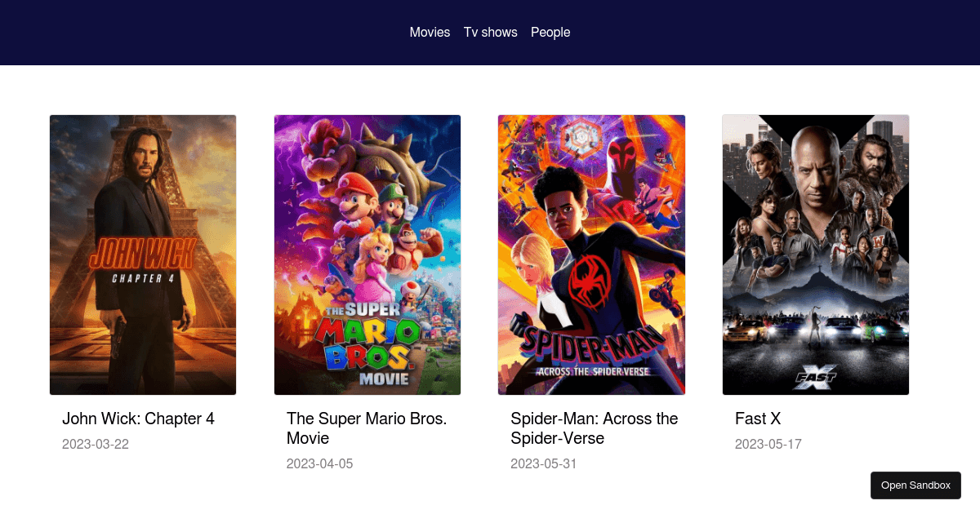980x514 pixels.
Task: Open the Fast X movie poster
Action: click(x=816, y=255)
